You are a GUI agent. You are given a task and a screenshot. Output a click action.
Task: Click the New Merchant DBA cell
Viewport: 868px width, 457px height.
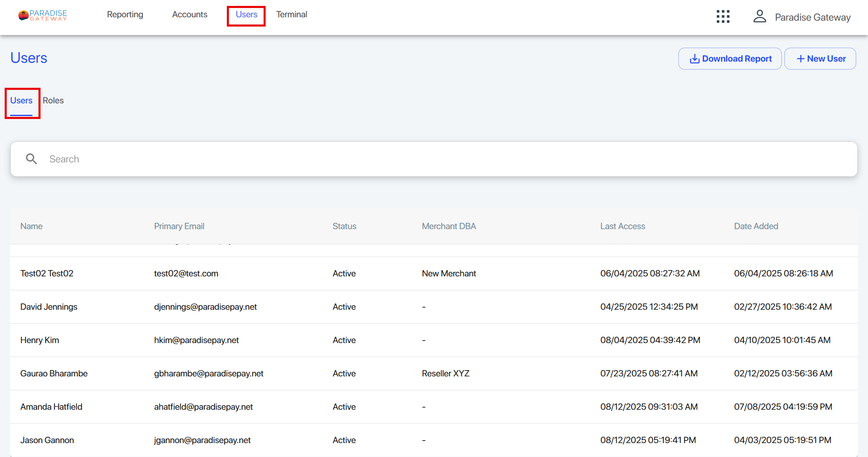click(x=449, y=273)
